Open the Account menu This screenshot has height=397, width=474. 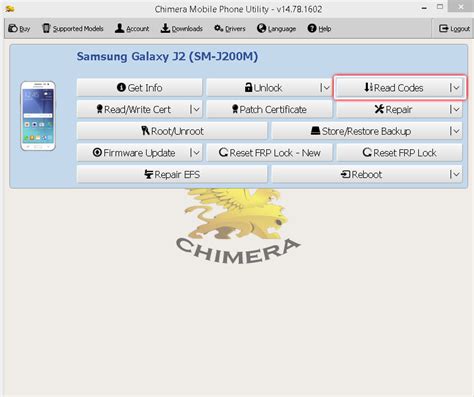click(132, 29)
